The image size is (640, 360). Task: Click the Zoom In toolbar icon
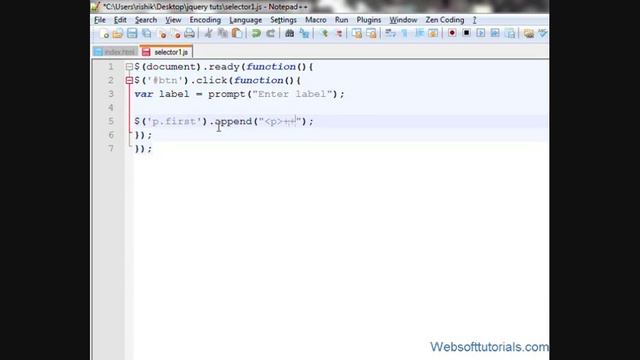tap(324, 33)
